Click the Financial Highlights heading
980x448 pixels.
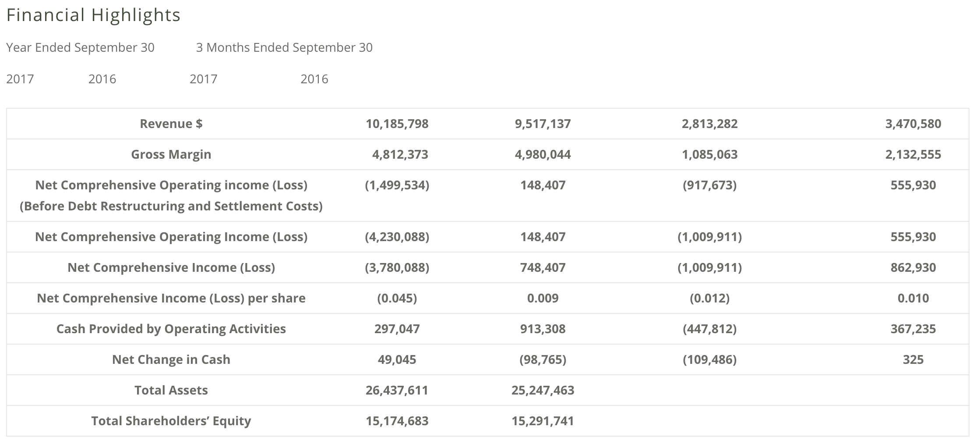coord(93,15)
